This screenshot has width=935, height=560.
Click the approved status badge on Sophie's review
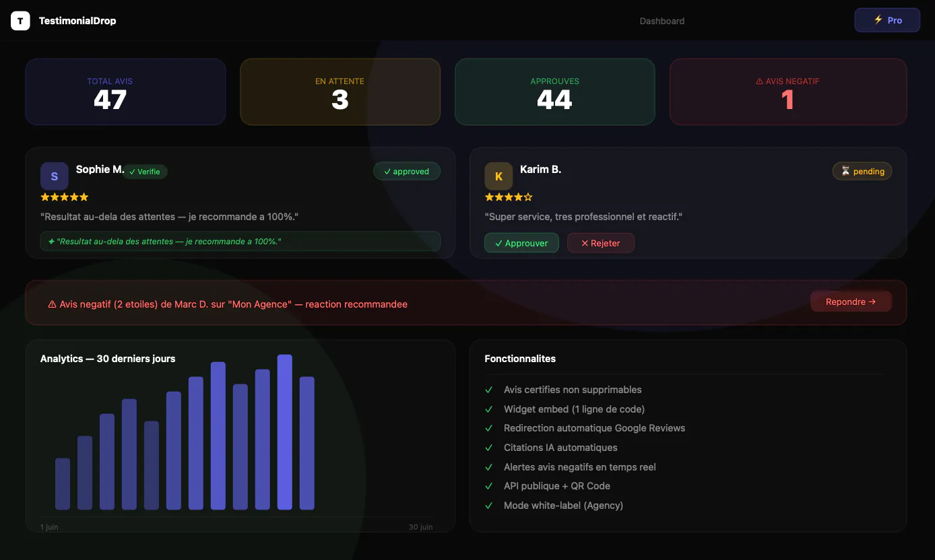(407, 171)
